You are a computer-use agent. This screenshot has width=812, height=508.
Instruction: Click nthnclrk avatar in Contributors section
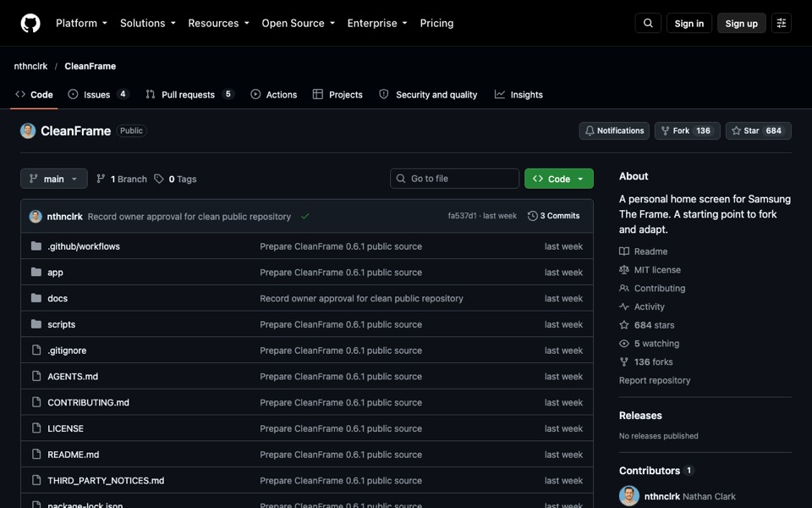(629, 496)
